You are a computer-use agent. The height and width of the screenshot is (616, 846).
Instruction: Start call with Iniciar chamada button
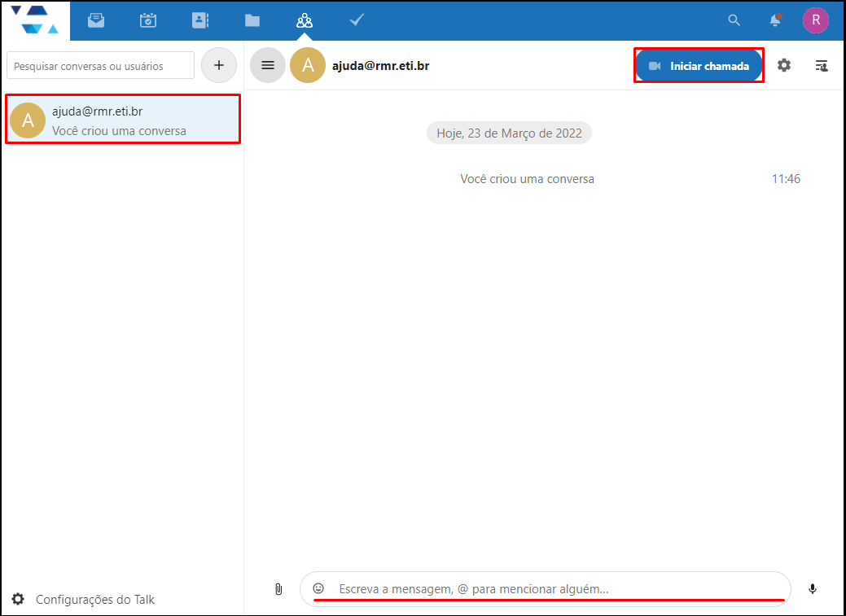point(699,66)
